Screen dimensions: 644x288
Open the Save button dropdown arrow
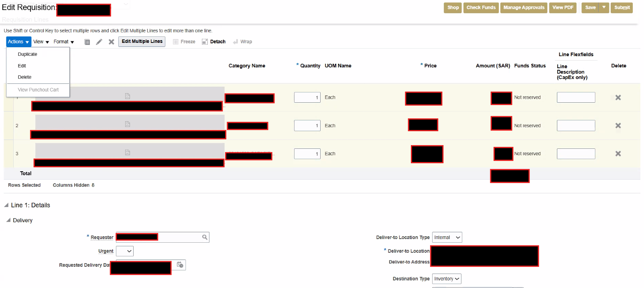pyautogui.click(x=604, y=7)
